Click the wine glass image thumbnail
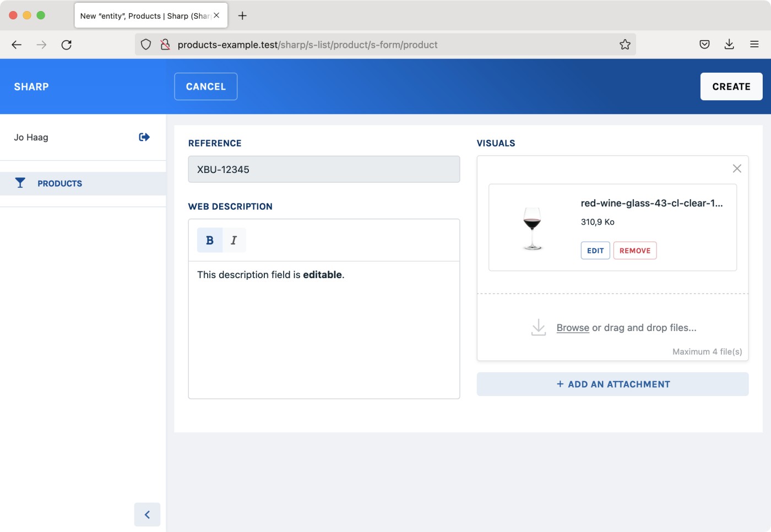 coord(532,228)
